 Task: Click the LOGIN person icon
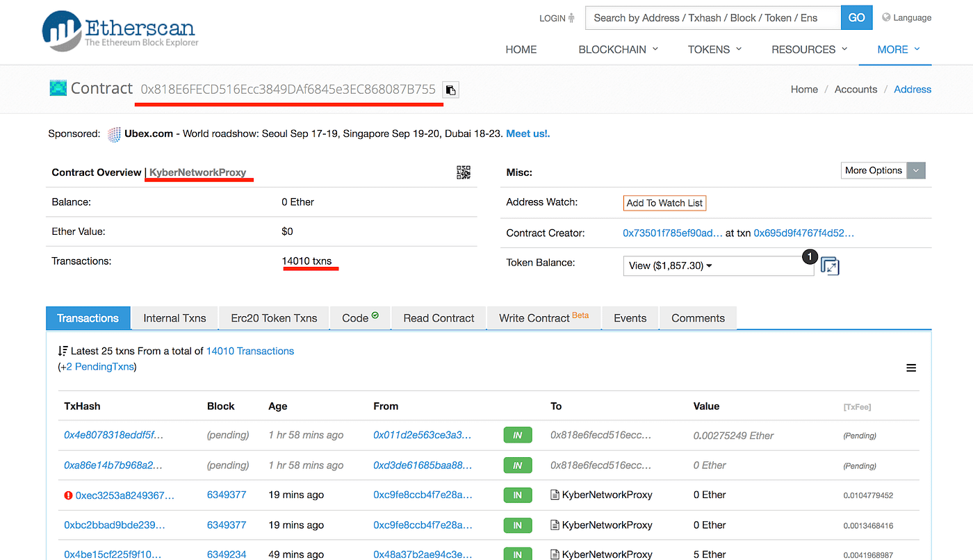click(573, 18)
